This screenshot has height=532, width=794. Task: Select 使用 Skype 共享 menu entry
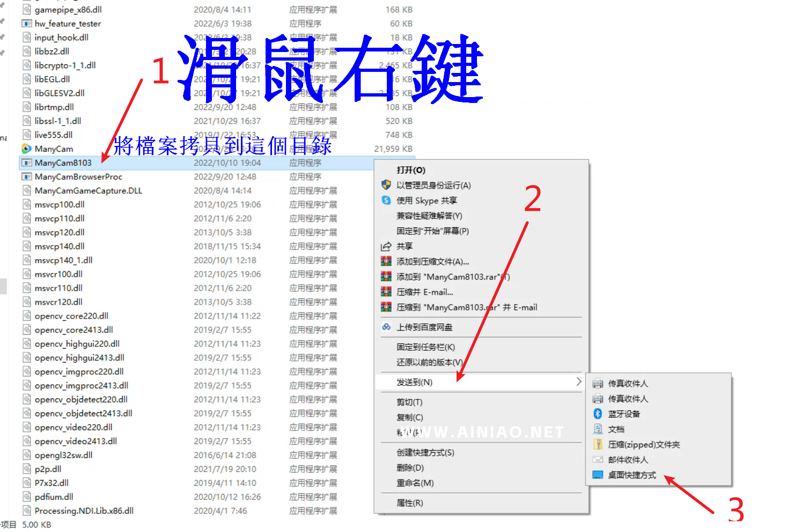427,200
